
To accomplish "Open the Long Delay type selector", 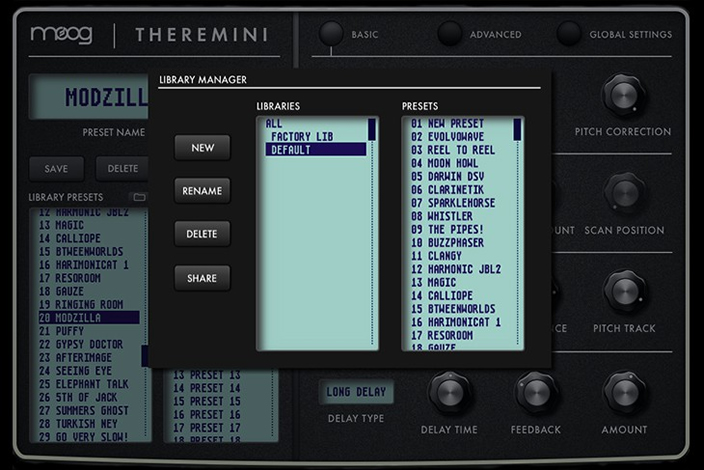I will click(x=356, y=392).
